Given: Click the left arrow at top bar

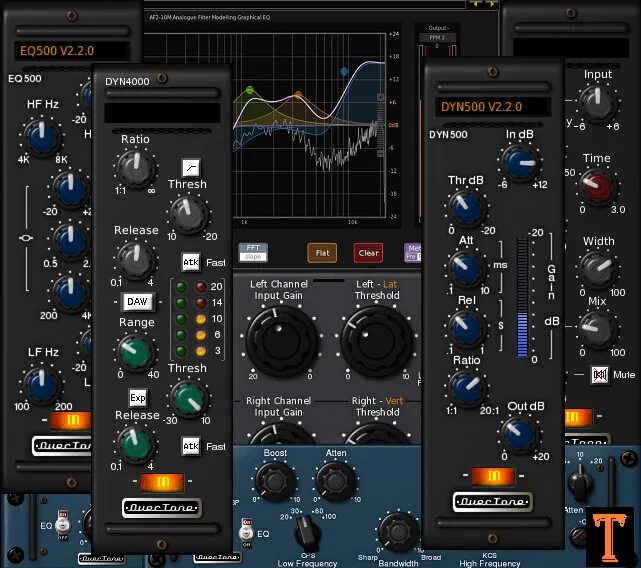Looking at the screenshot, I should point(475,4).
